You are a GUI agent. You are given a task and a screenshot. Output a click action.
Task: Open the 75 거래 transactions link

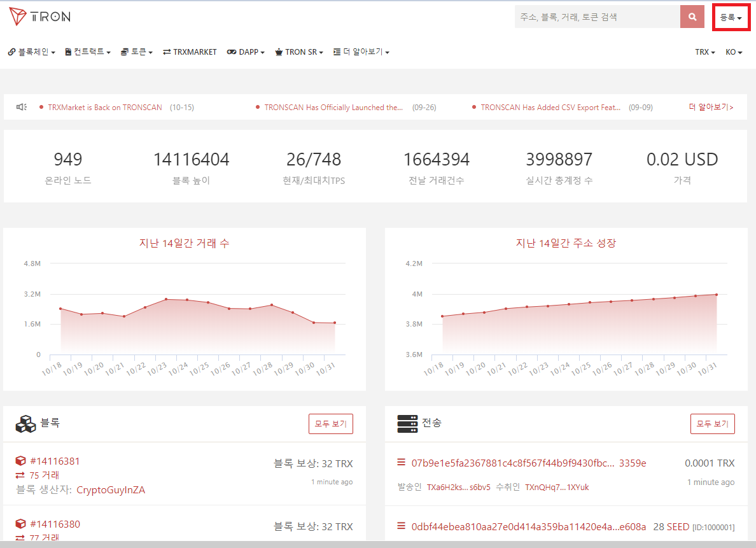tap(44, 475)
